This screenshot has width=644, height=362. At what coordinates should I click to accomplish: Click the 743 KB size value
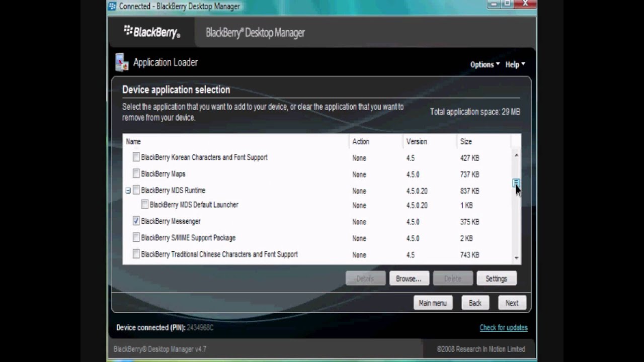tap(469, 255)
